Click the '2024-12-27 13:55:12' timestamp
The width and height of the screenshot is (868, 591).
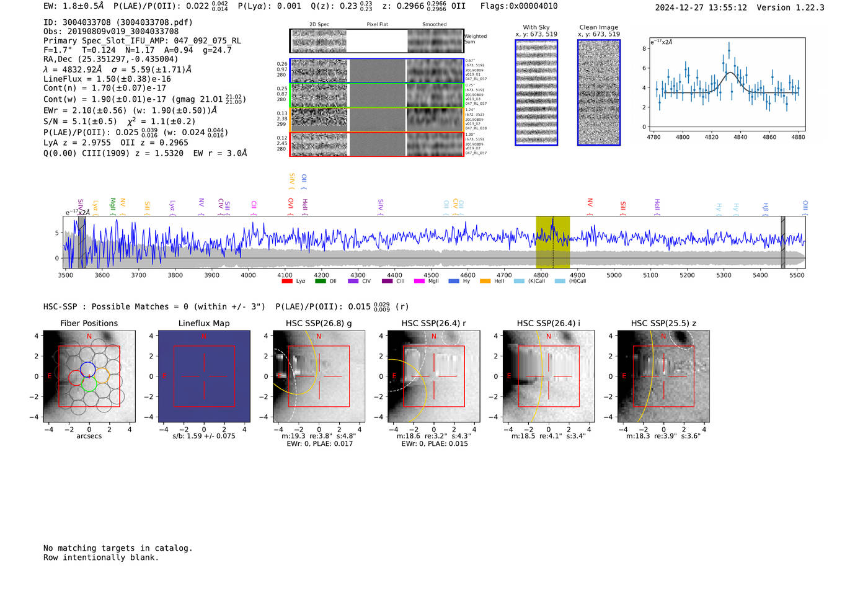701,8
